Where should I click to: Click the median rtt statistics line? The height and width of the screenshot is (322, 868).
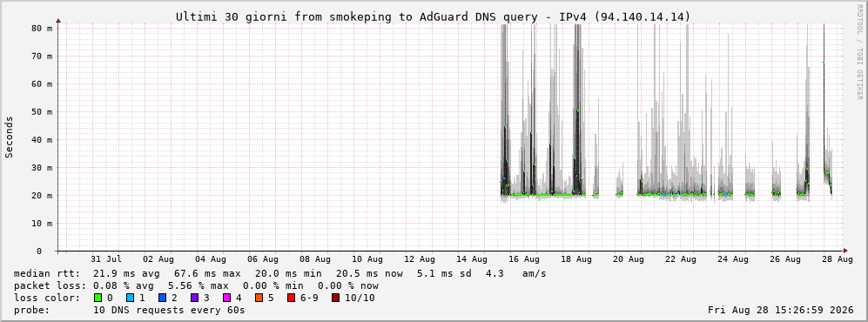279,274
